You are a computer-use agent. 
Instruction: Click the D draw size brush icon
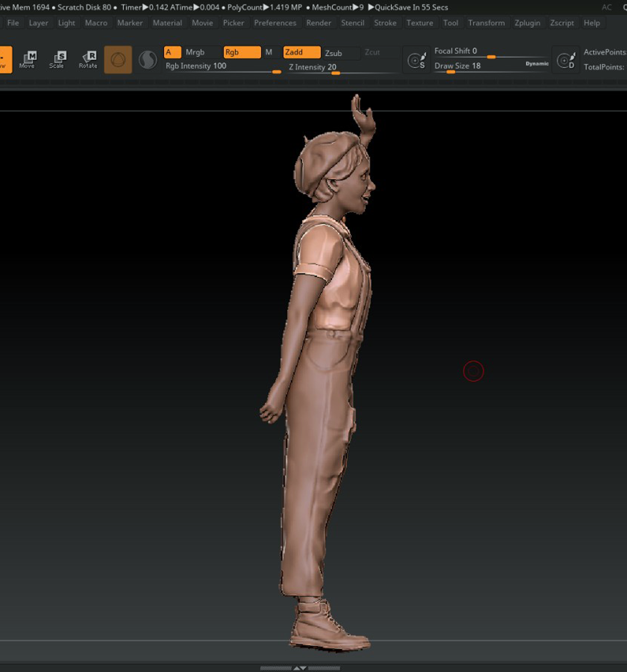click(x=566, y=60)
